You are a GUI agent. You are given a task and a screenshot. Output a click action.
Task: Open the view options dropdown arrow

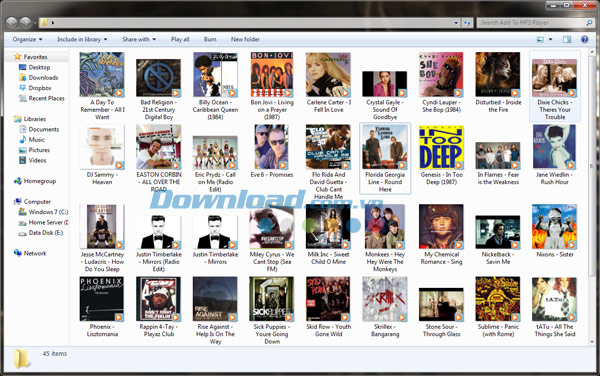(x=551, y=39)
